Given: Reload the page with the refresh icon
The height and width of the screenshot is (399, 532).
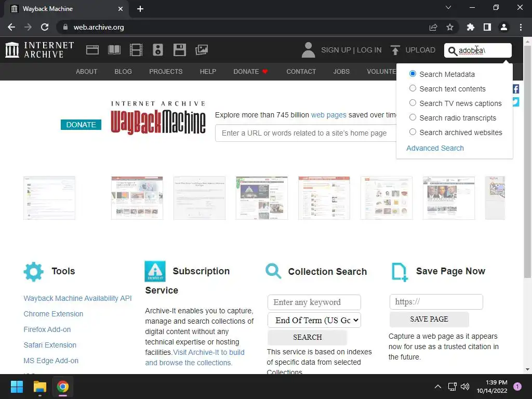Looking at the screenshot, I should click(45, 27).
